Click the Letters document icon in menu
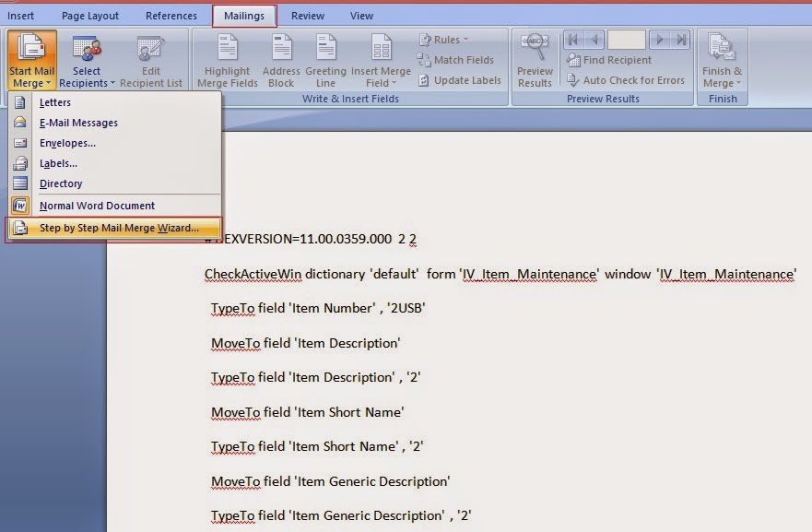The image size is (812, 532). point(20,102)
